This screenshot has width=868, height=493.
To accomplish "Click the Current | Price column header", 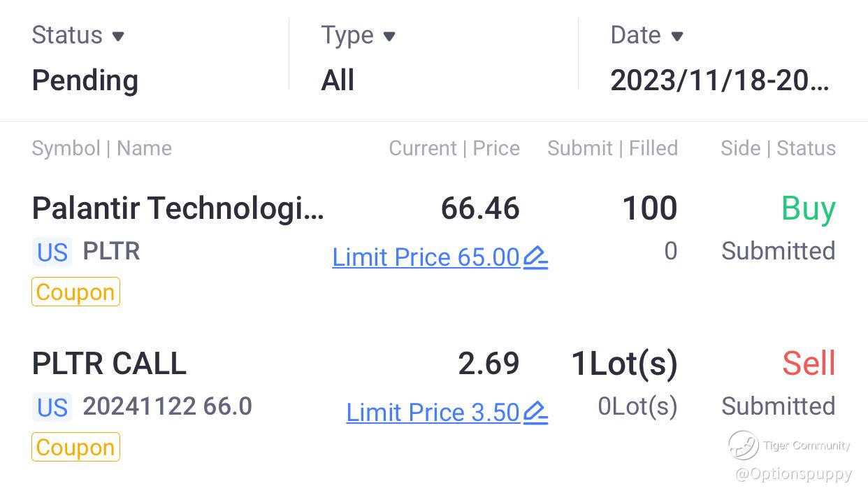I will (454, 148).
